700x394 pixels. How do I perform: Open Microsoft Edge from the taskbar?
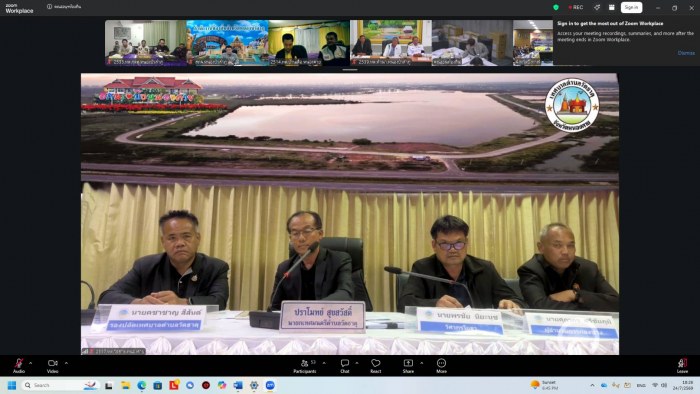point(142,386)
